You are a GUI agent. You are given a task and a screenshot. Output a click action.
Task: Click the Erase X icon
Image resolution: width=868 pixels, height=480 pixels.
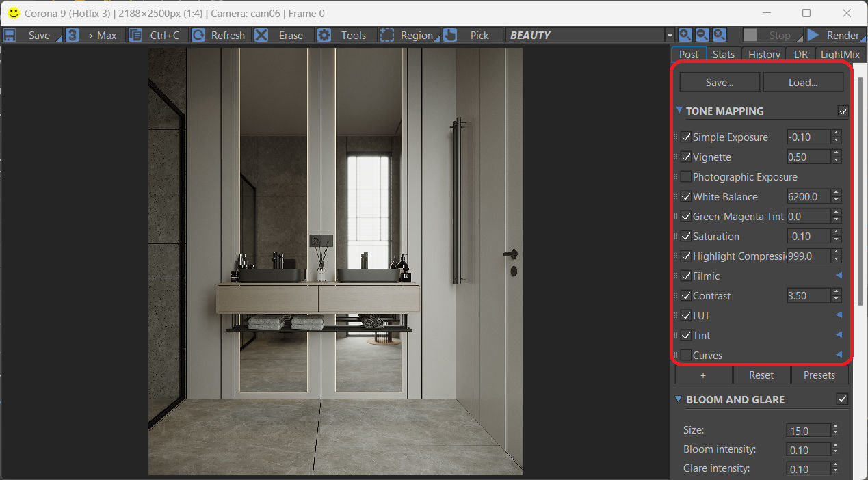tap(261, 35)
